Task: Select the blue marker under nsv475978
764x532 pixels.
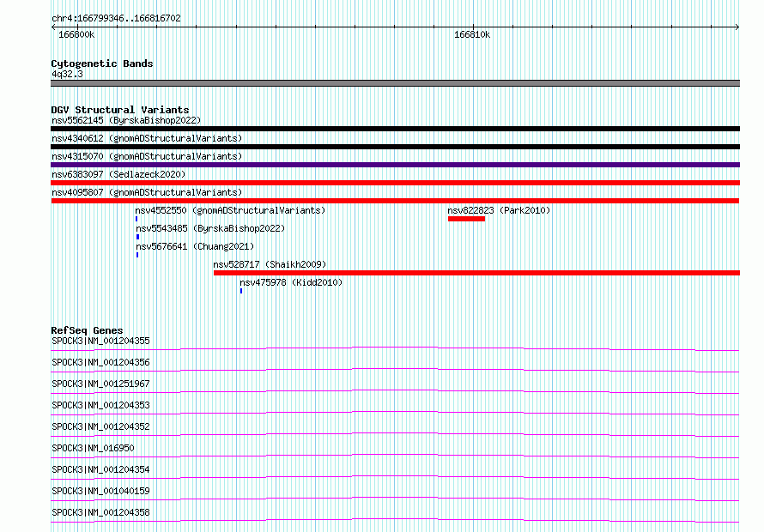Action: (241, 291)
